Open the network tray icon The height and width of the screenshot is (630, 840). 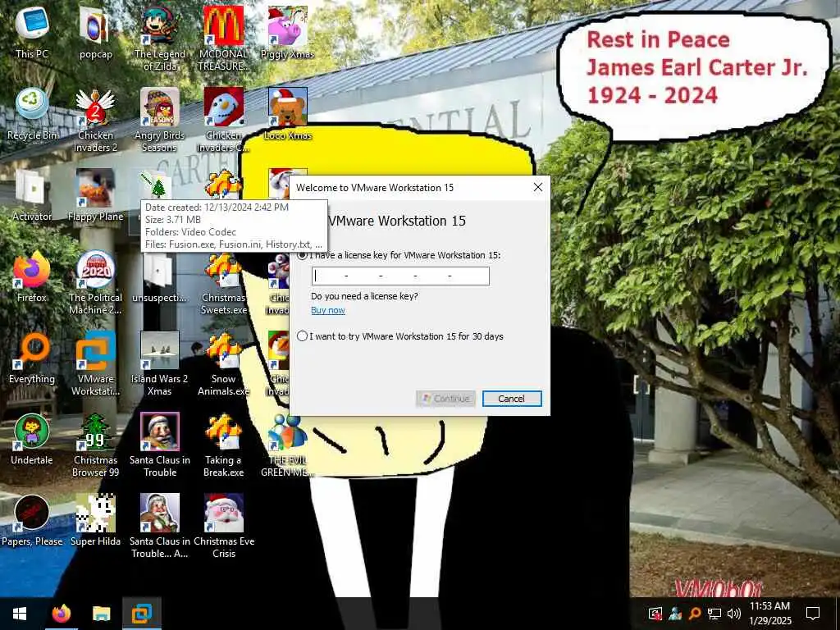[714, 614]
